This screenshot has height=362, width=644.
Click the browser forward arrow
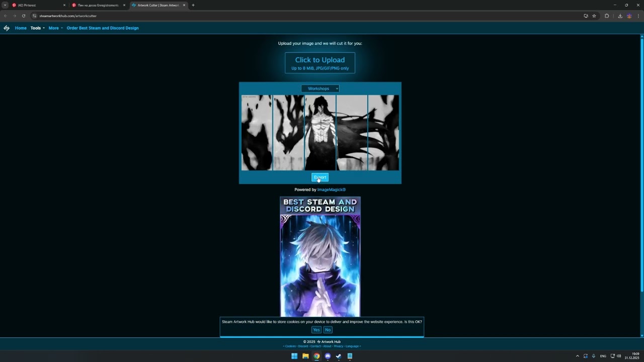pos(15,16)
